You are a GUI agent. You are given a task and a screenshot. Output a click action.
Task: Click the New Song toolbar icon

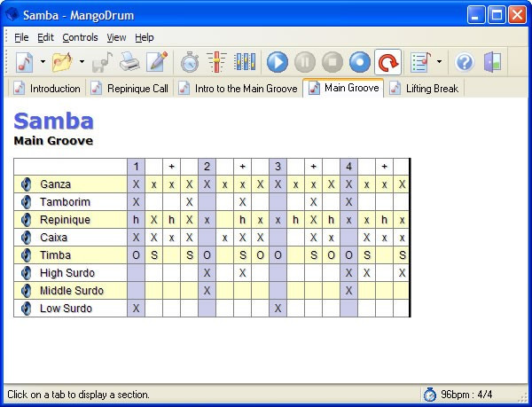(25, 62)
